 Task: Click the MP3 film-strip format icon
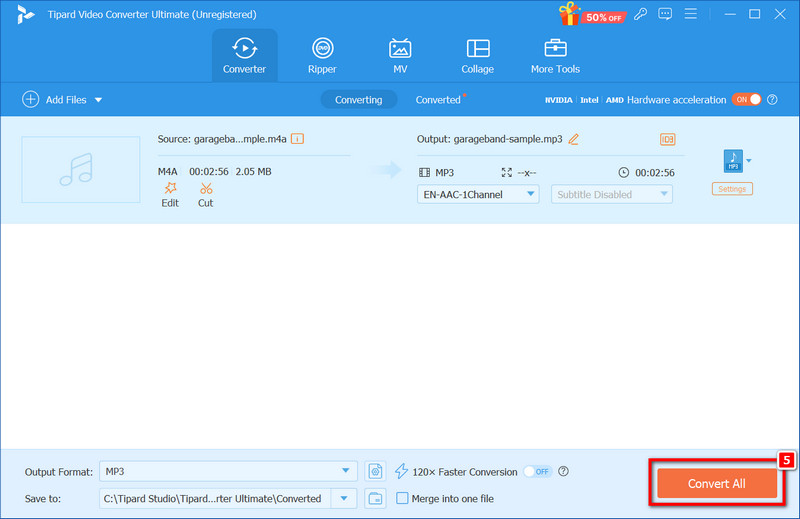click(424, 172)
